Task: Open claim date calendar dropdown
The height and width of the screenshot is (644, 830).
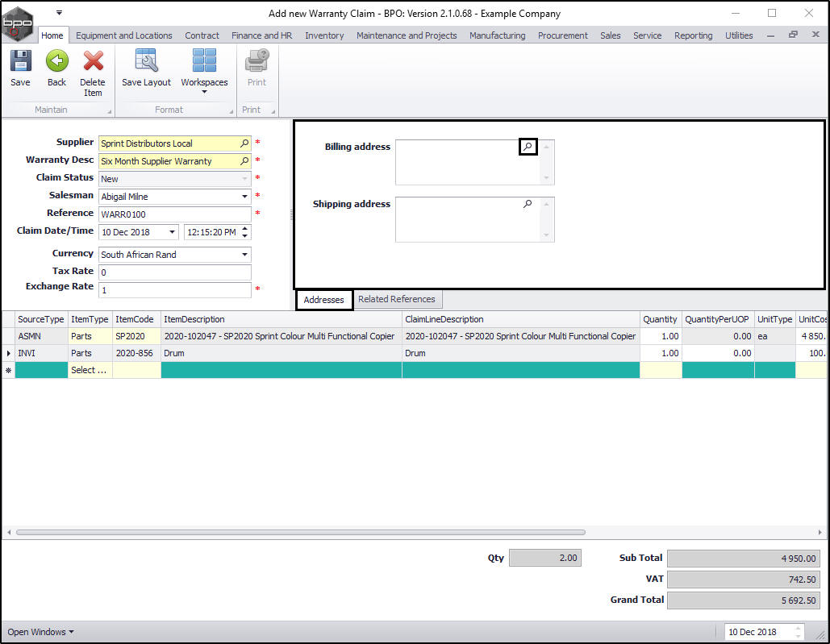Action: tap(172, 231)
